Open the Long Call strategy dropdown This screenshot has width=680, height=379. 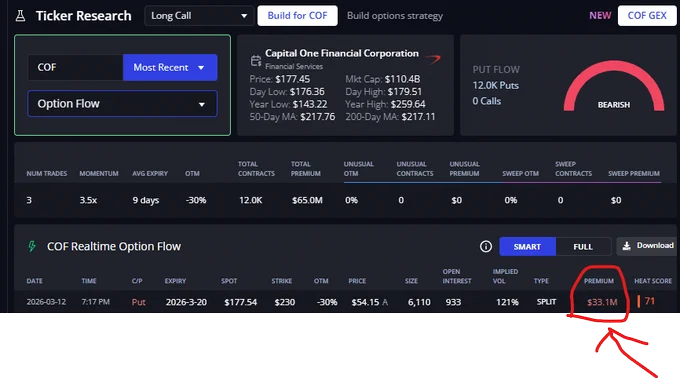click(199, 16)
